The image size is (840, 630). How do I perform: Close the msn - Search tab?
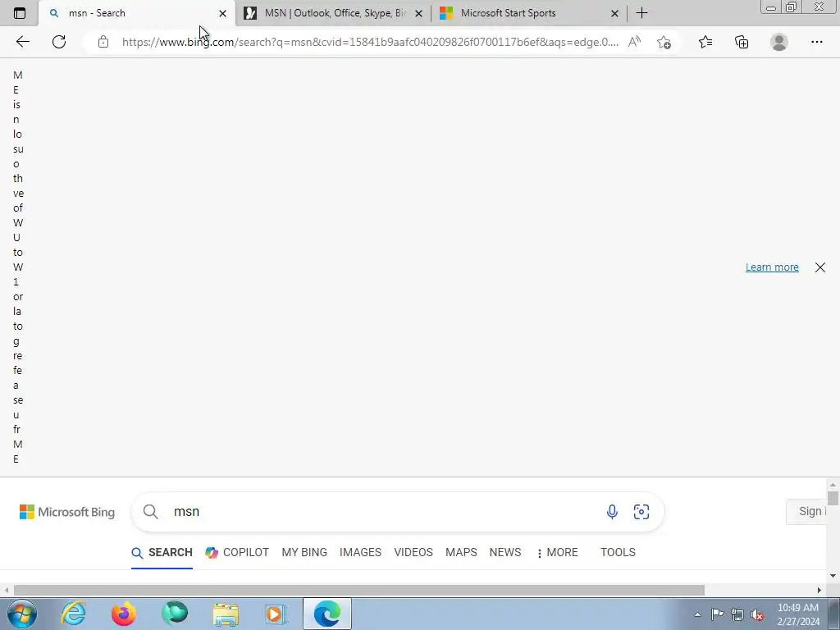click(x=223, y=13)
